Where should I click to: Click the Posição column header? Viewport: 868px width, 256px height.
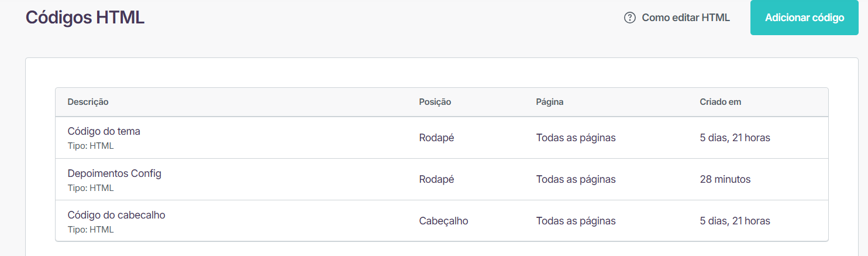tap(435, 102)
